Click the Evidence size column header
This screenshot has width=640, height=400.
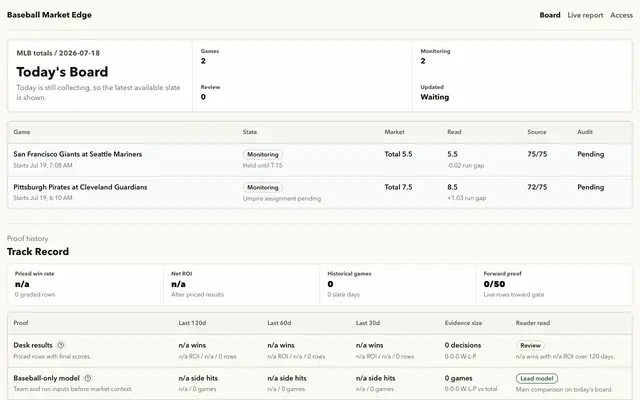[x=463, y=323]
